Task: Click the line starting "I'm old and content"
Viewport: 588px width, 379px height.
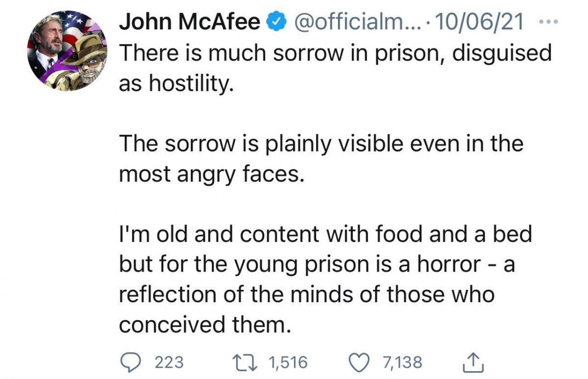Action: click(x=325, y=234)
